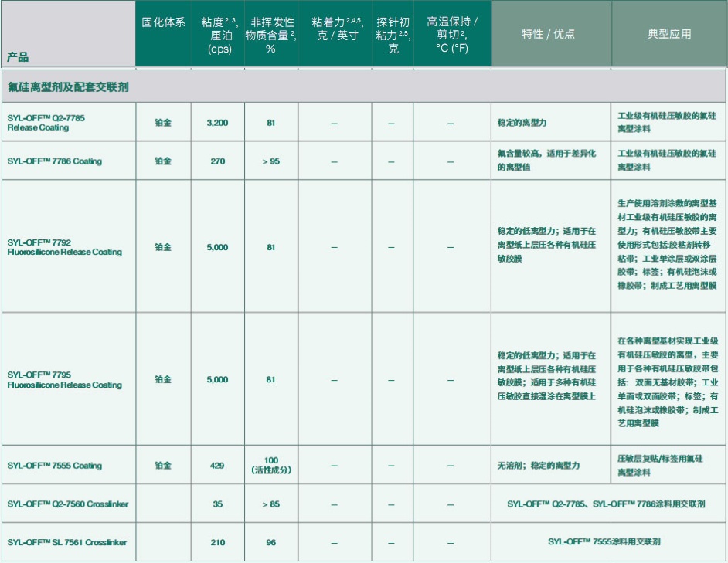
Task: Select viscosity value 35
Action: (x=218, y=504)
